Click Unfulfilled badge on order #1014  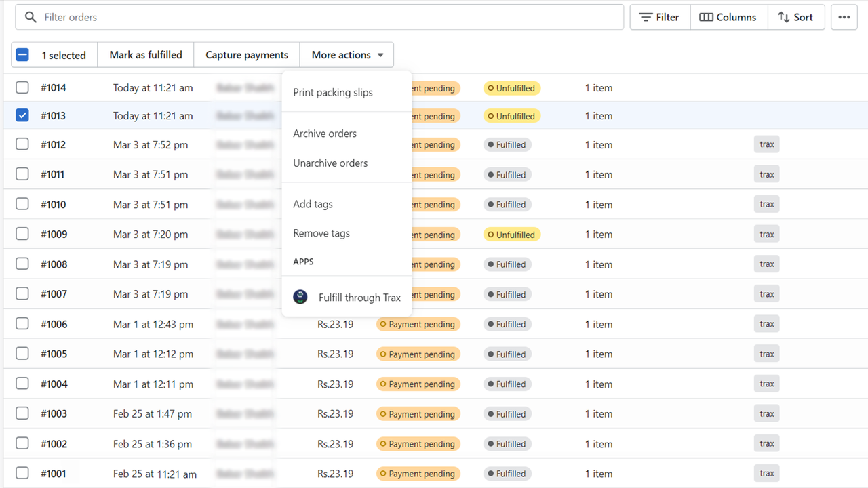click(512, 88)
